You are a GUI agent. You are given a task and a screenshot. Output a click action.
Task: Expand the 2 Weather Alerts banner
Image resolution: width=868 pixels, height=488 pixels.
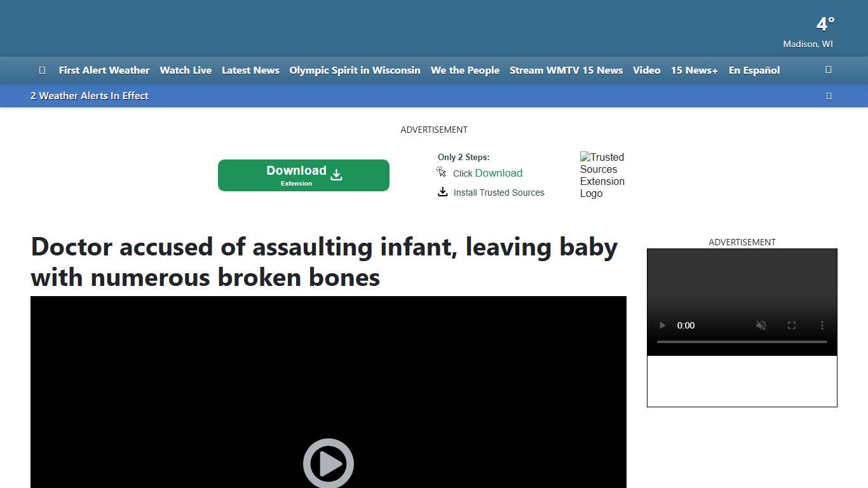(x=89, y=95)
